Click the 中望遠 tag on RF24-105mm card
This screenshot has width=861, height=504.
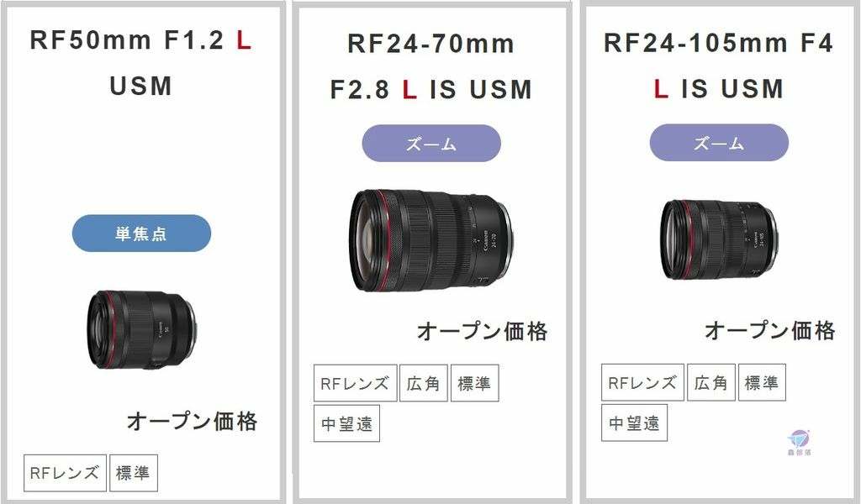[634, 423]
